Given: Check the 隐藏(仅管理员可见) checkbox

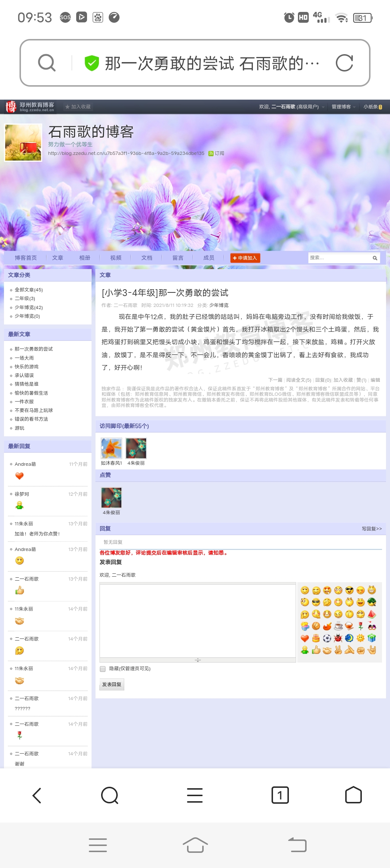Looking at the screenshot, I should click(103, 669).
